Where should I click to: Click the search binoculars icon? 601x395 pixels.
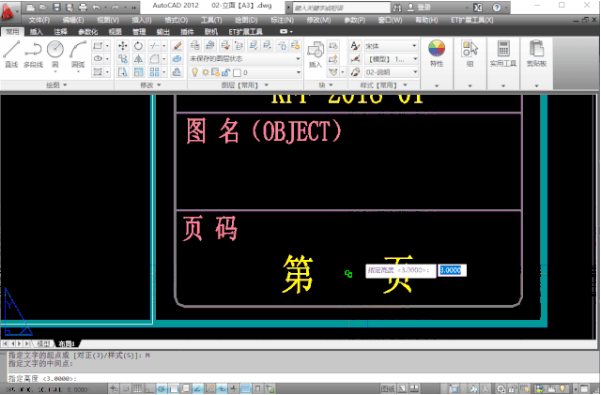397,7
